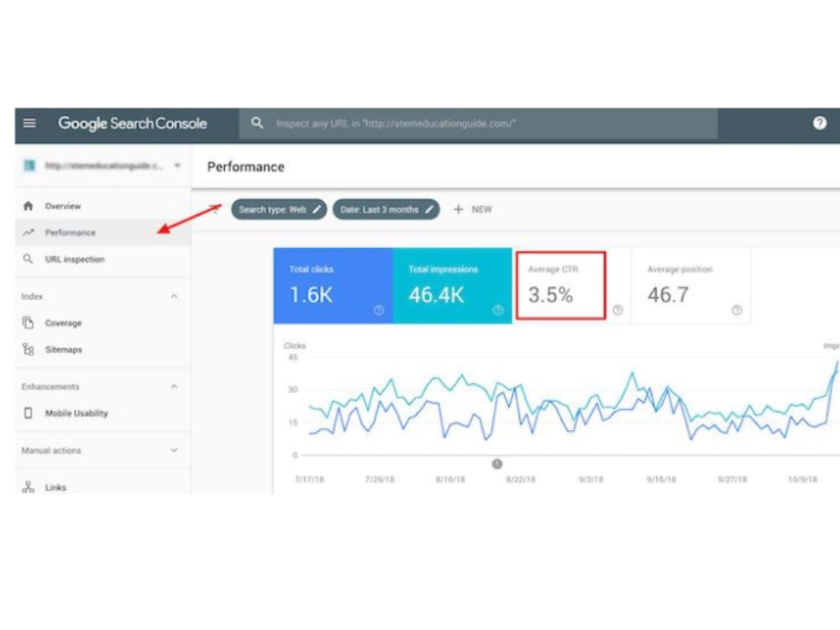
Task: Click the Manual actions section label
Action: coord(51,450)
